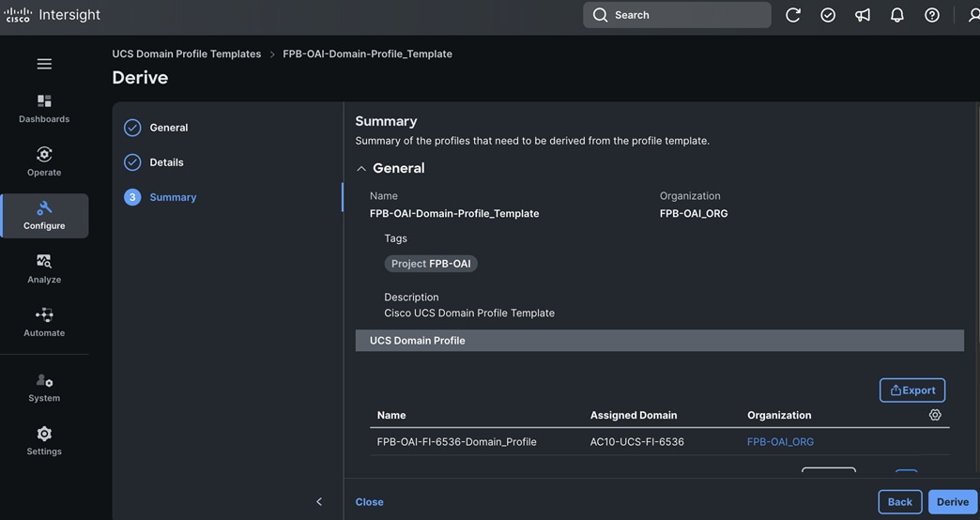The height and width of the screenshot is (520, 980).
Task: Go to the Operate section
Action: 44,161
